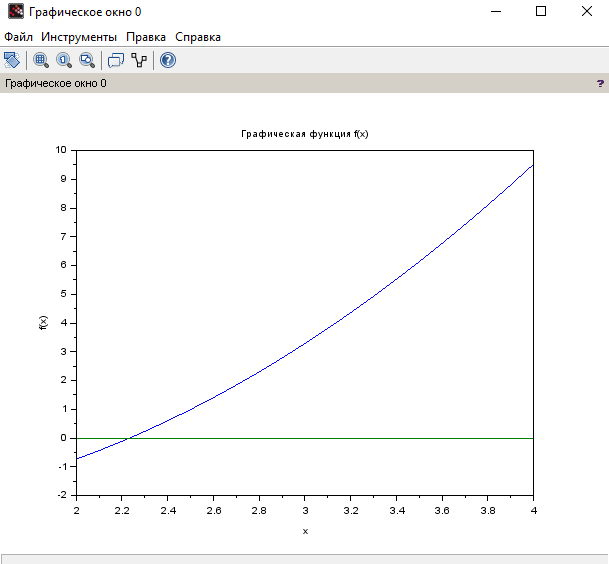Restore the original view zoom icon
609x564 pixels.
point(64,60)
